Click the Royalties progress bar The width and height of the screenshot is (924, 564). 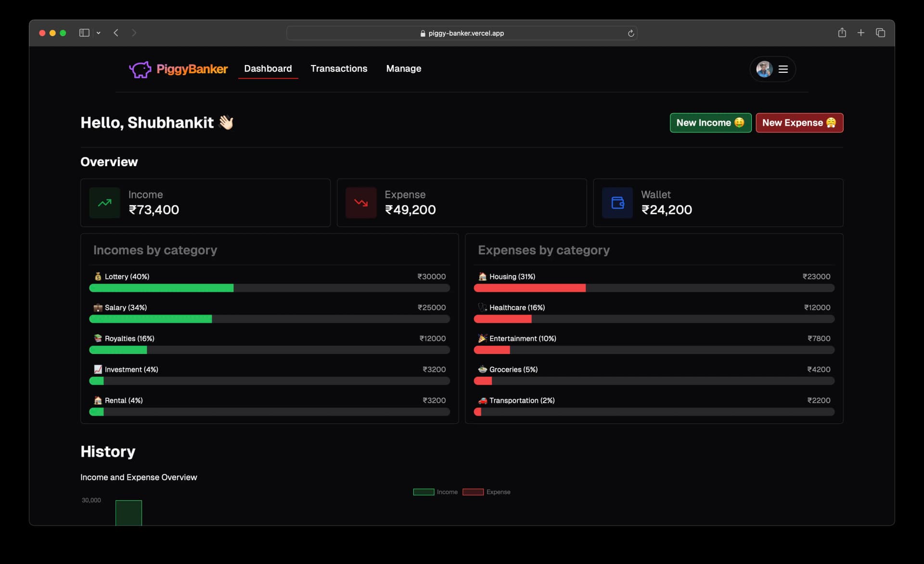[269, 350]
